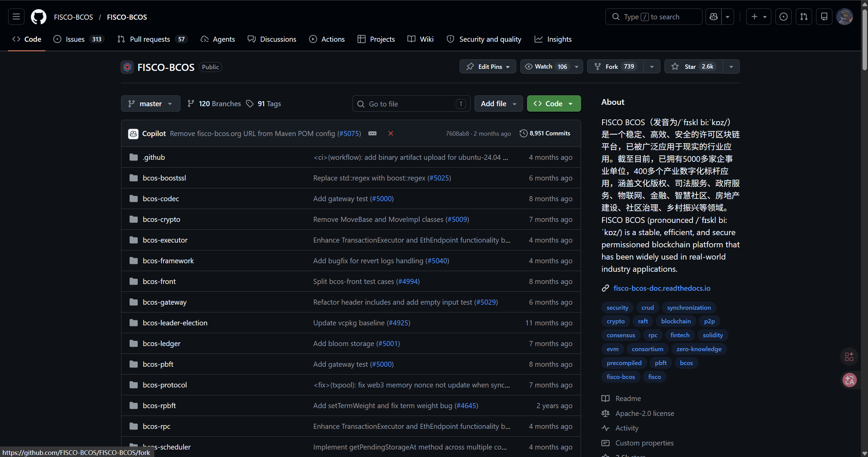Screen dimensions: 868x457
Task: Open Copilot chat icon in header
Action: [713, 17]
